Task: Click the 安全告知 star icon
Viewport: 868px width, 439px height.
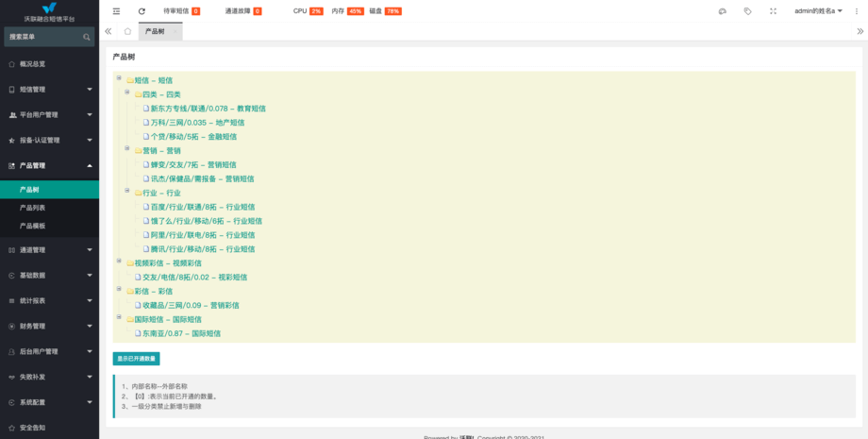Action: [11, 428]
